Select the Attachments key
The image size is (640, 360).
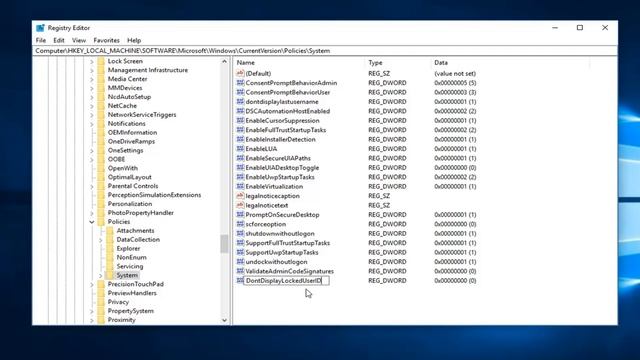point(136,231)
